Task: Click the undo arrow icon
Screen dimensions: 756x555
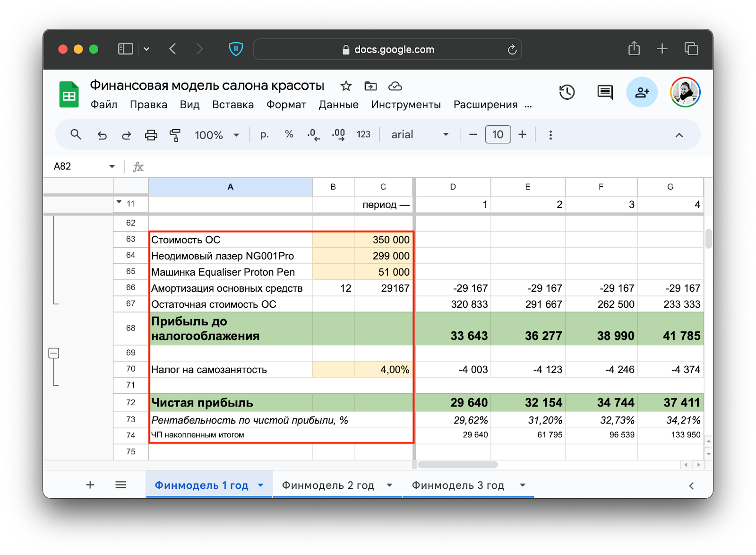Action: pyautogui.click(x=102, y=135)
